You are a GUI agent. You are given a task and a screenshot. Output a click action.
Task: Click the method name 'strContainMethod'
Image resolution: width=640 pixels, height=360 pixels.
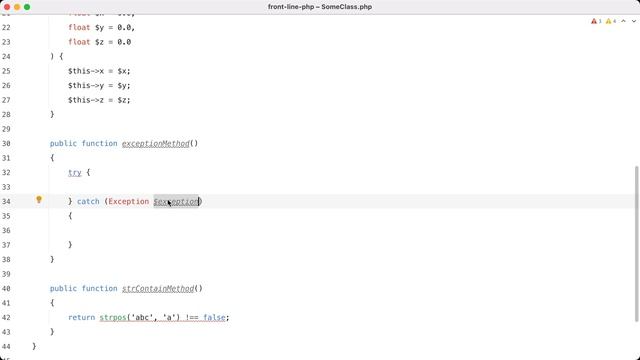(x=158, y=289)
